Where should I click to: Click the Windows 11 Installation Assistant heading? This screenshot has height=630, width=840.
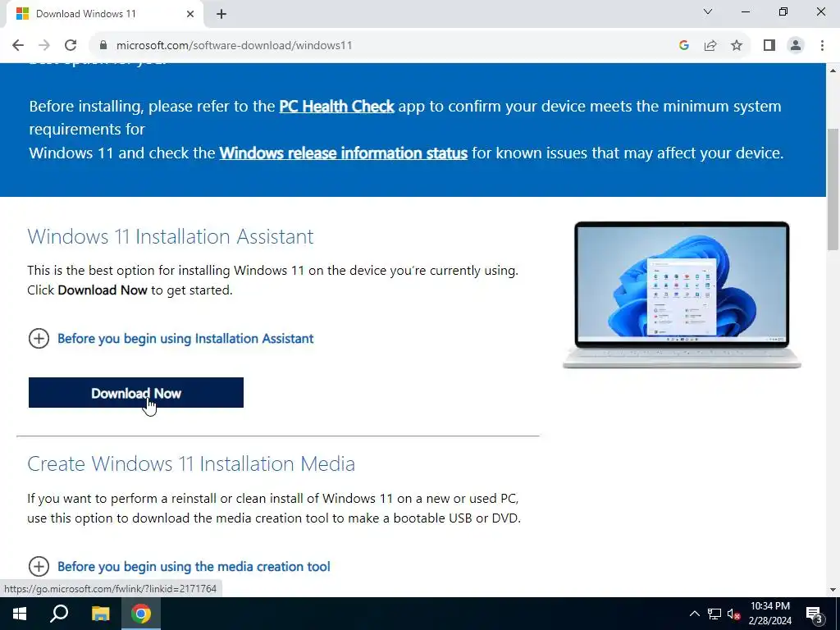coord(171,236)
